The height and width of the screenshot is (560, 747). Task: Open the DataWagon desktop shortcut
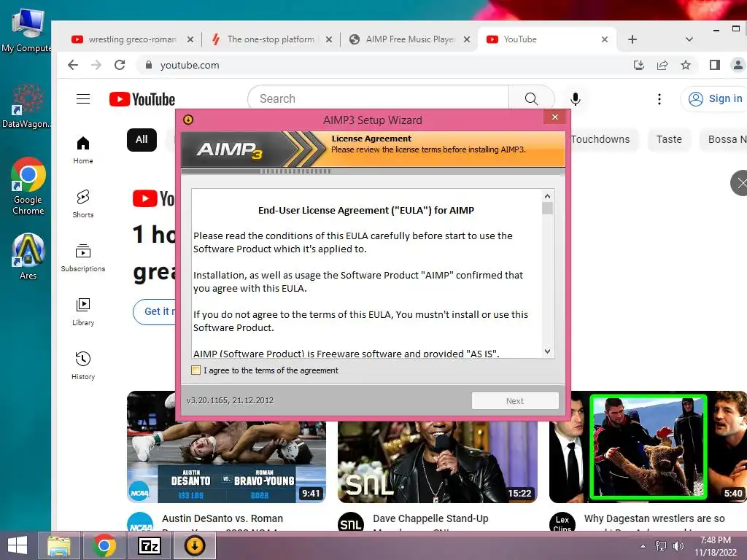(x=27, y=106)
